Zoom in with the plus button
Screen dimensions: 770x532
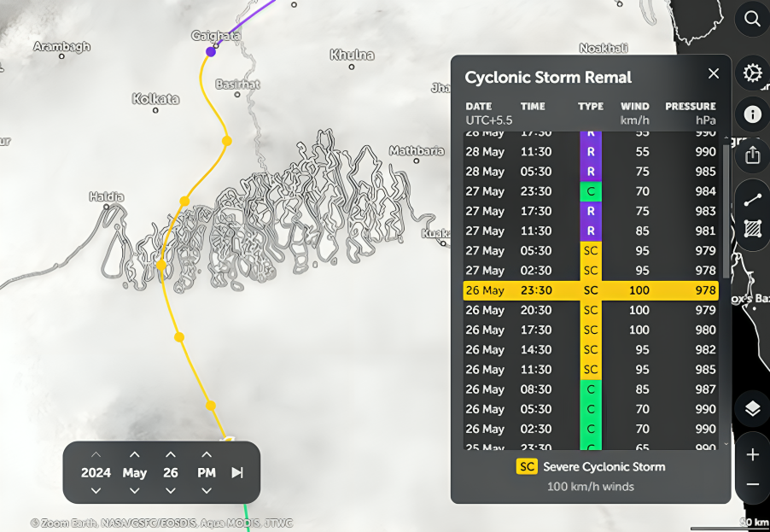(x=752, y=455)
